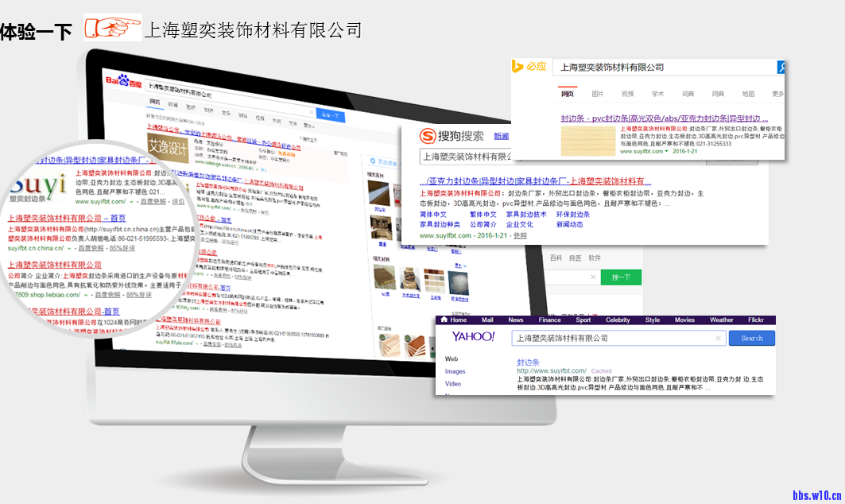Click the Bing result wood thumbnail

tap(588, 140)
